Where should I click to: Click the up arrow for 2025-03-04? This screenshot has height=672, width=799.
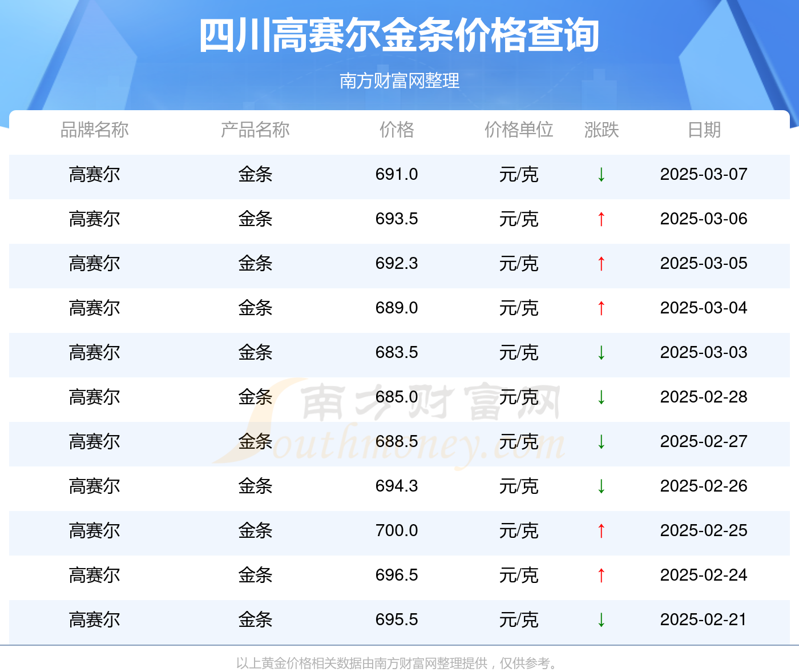click(601, 308)
